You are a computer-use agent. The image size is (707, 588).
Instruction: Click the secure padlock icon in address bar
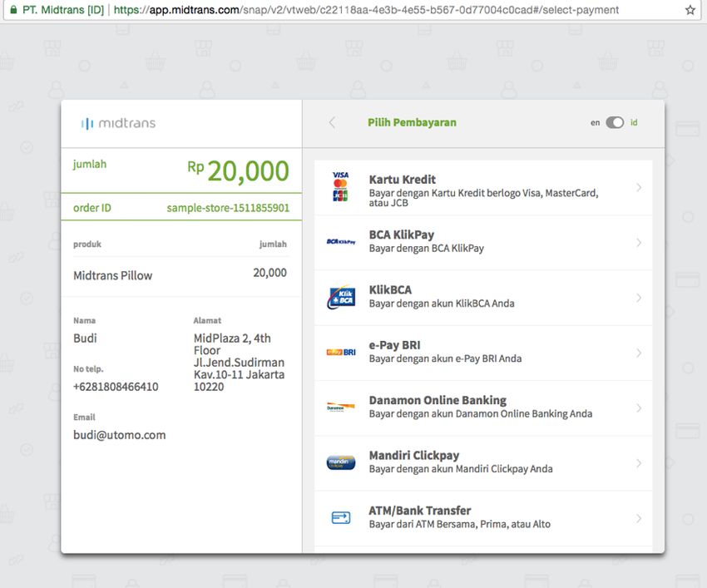(13, 10)
